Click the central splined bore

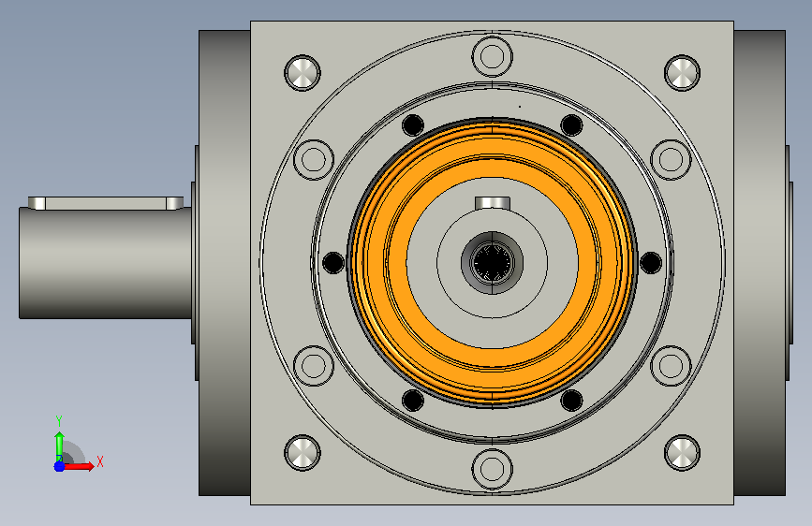pos(492,262)
